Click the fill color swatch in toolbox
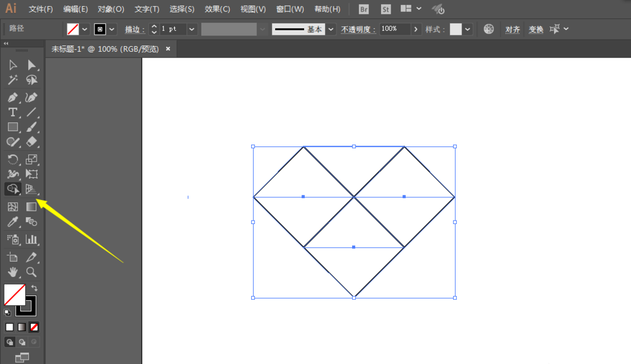Viewport: 631px width, 364px height. click(x=14, y=295)
